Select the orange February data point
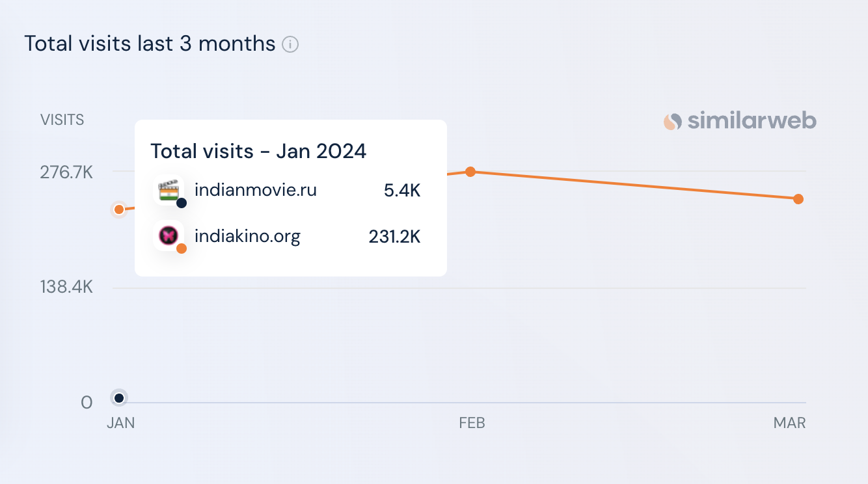 tap(470, 172)
